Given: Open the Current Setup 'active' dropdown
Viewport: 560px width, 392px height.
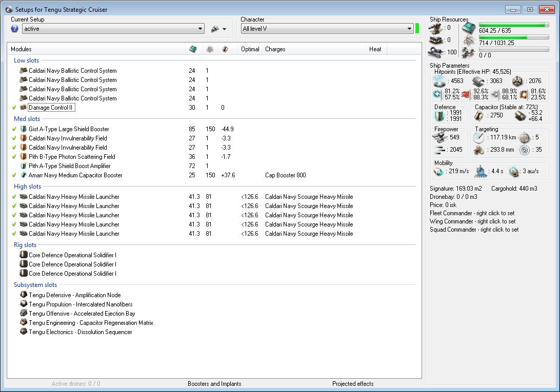Looking at the screenshot, I should point(113,29).
